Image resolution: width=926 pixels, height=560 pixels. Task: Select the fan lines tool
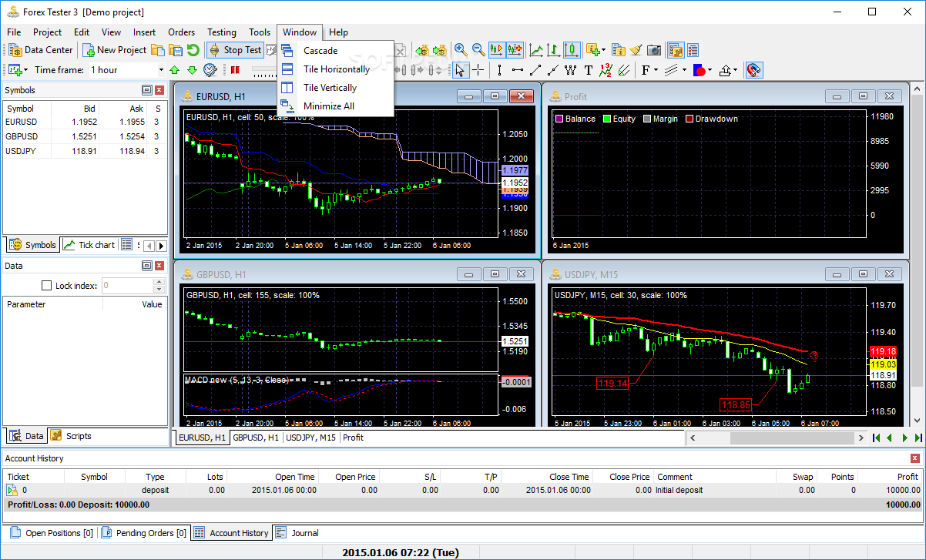[x=623, y=70]
